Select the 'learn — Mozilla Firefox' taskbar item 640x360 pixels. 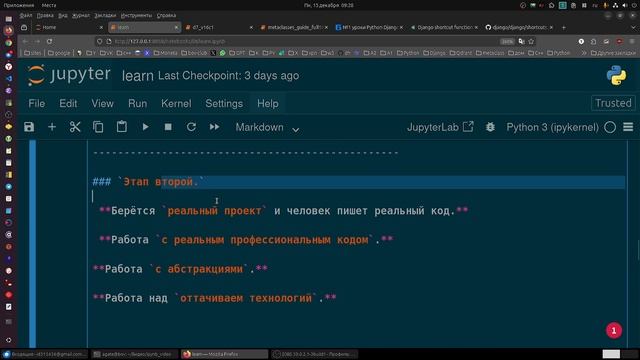pos(224,354)
